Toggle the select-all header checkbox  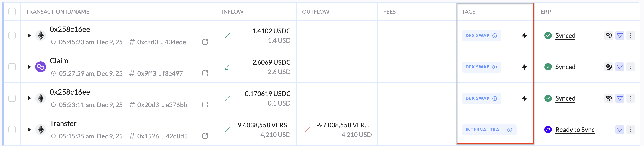12,12
